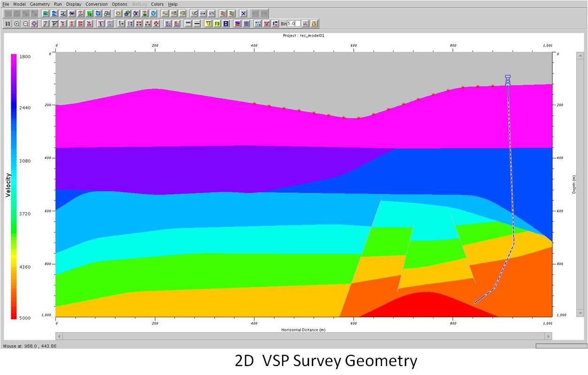The image size is (588, 375).
Task: Open the Display menu
Action: click(73, 4)
